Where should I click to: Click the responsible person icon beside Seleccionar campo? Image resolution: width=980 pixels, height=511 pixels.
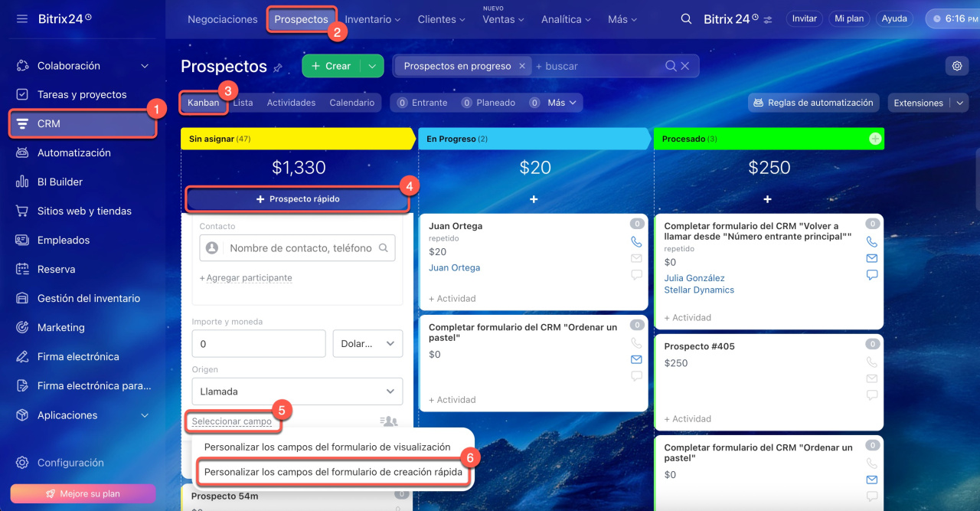pos(389,421)
